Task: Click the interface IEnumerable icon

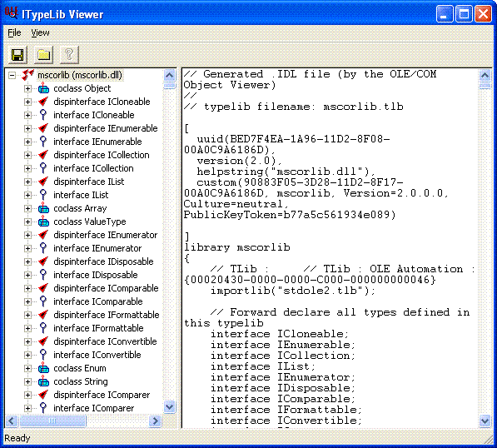Action: [x=43, y=142]
